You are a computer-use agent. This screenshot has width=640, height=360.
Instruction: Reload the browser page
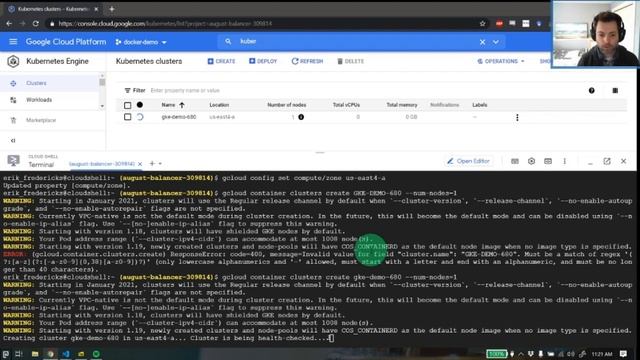[36, 24]
